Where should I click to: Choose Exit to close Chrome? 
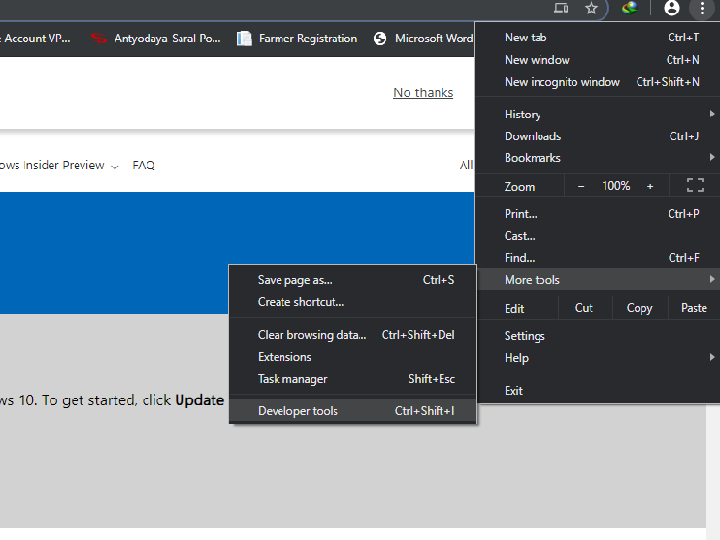coord(597,391)
